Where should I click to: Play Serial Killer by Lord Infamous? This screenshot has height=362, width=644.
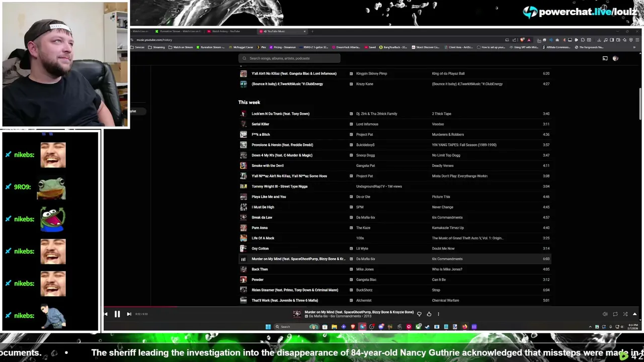394,124
